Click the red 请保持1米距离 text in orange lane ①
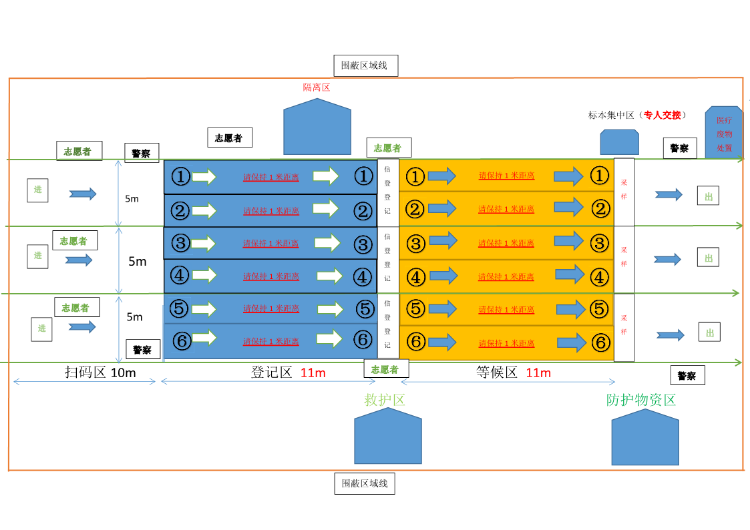The image size is (750, 530). (506, 177)
